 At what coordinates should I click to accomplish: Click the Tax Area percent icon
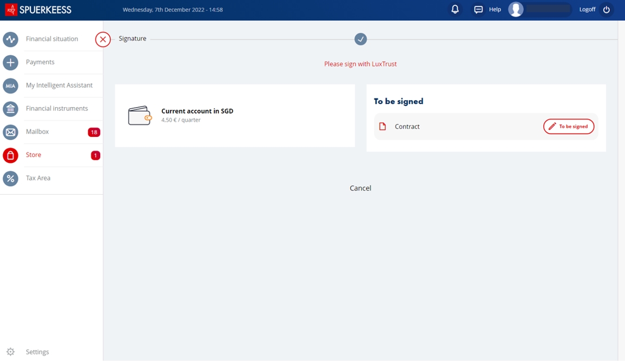pyautogui.click(x=10, y=178)
